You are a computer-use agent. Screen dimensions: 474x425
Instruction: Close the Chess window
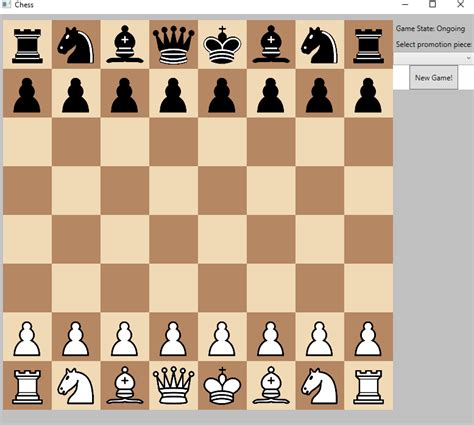[460, 4]
